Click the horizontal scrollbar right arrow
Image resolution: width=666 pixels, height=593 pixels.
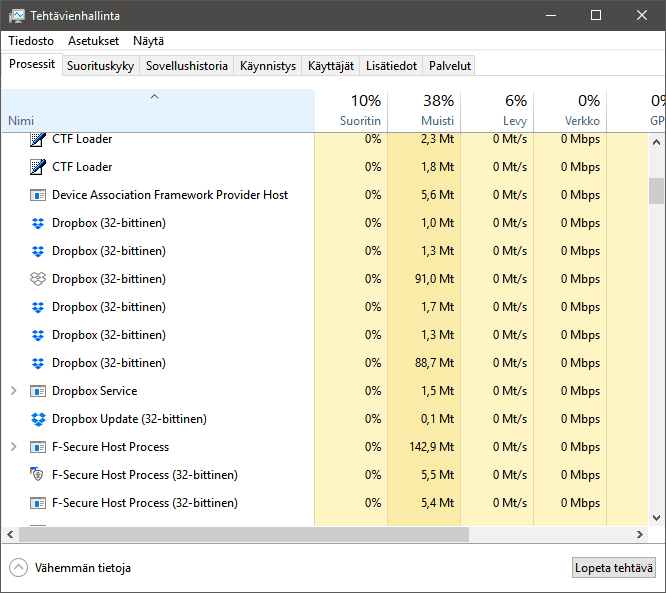coord(640,534)
